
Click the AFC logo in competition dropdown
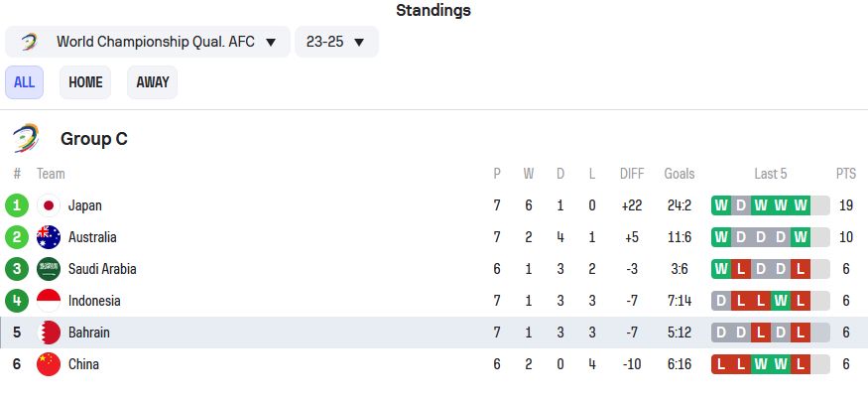(29, 42)
